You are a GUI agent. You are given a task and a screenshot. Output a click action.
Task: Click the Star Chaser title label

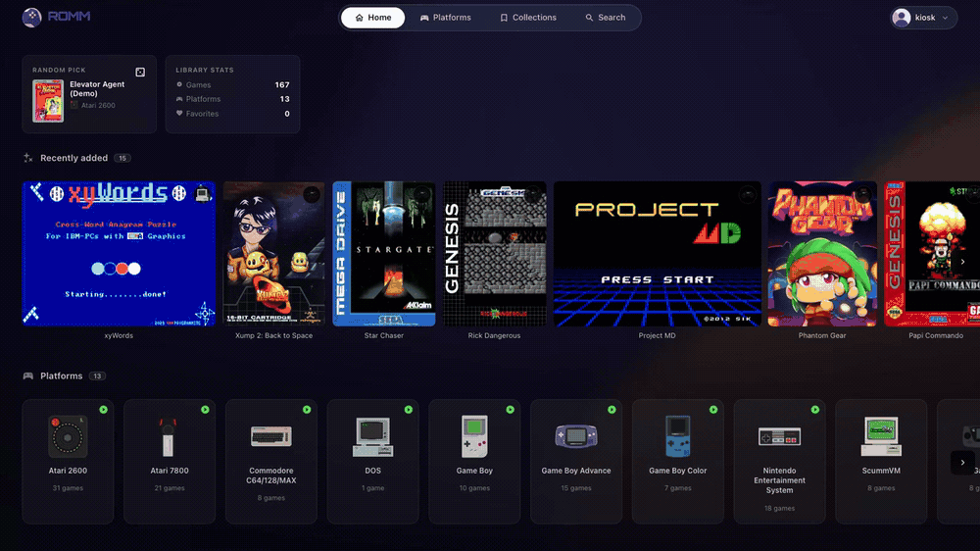coord(384,336)
